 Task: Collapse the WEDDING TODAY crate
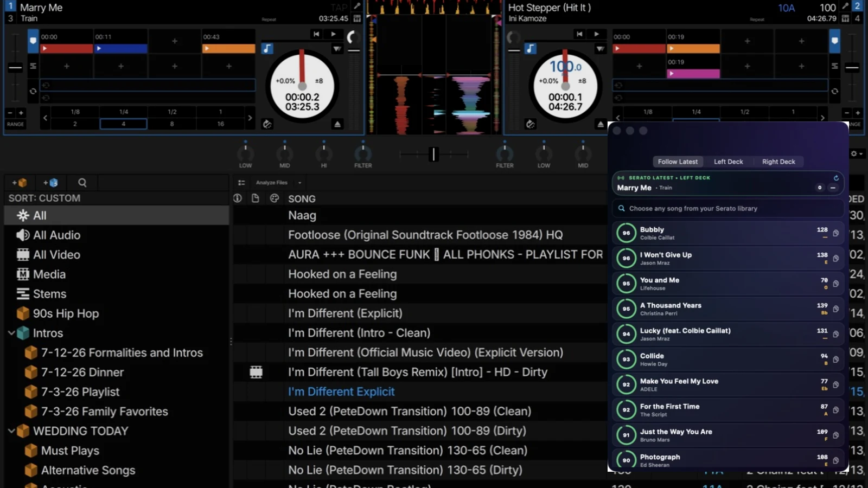(x=11, y=431)
